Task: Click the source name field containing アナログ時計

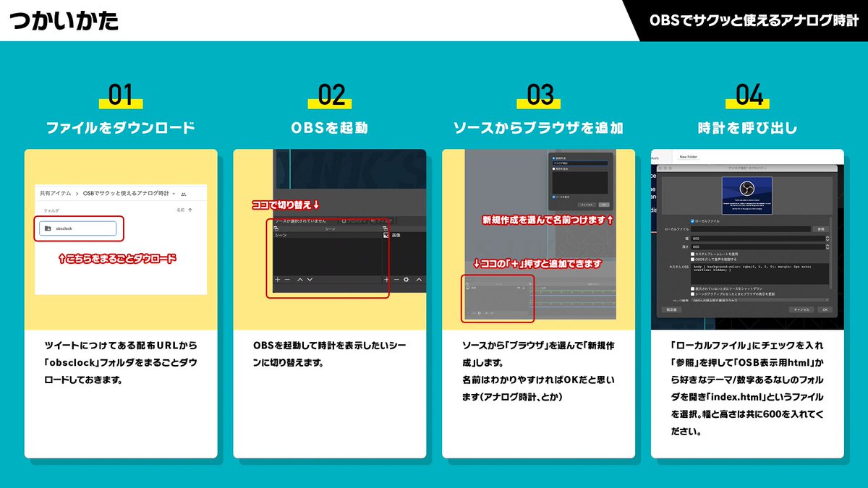Action: (580, 163)
